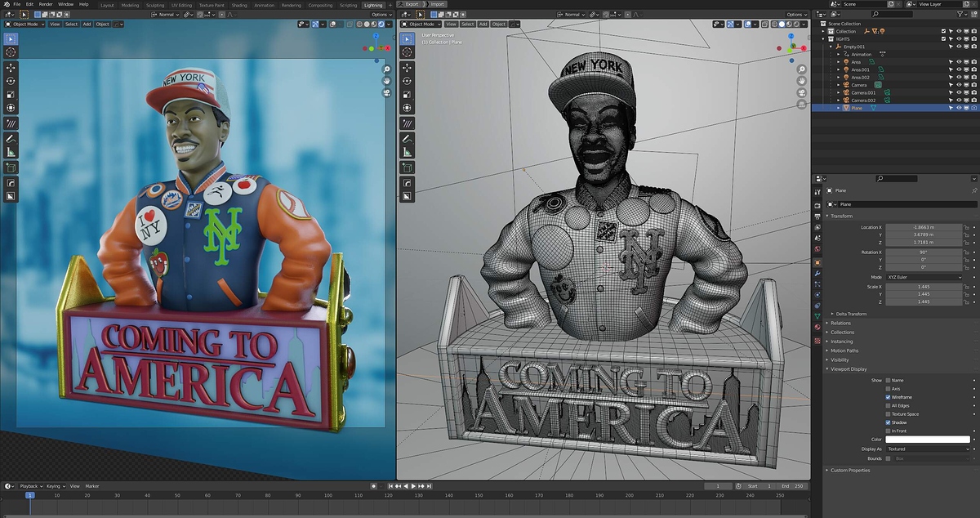Select the Move tool in left viewport
The height and width of the screenshot is (518, 980).
point(11,67)
